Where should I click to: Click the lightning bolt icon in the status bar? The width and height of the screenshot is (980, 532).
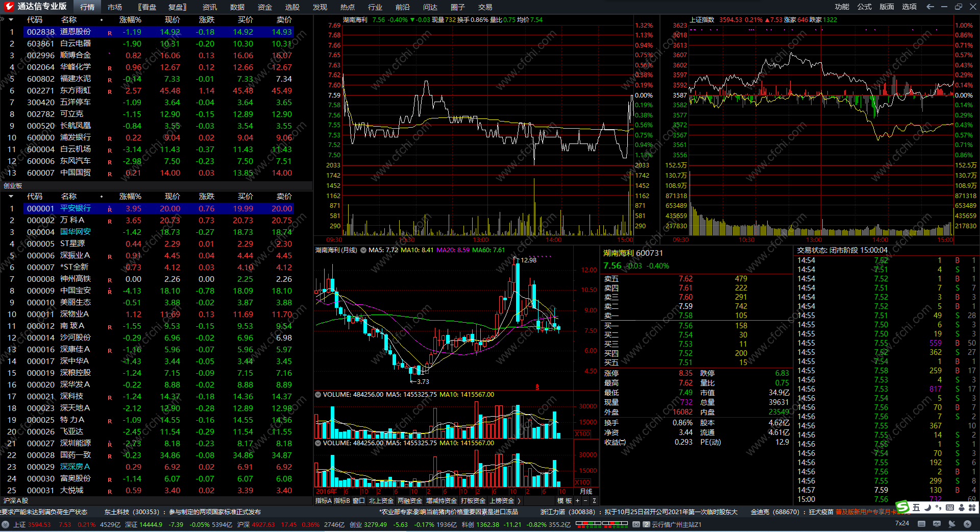pyautogui.click(x=967, y=524)
